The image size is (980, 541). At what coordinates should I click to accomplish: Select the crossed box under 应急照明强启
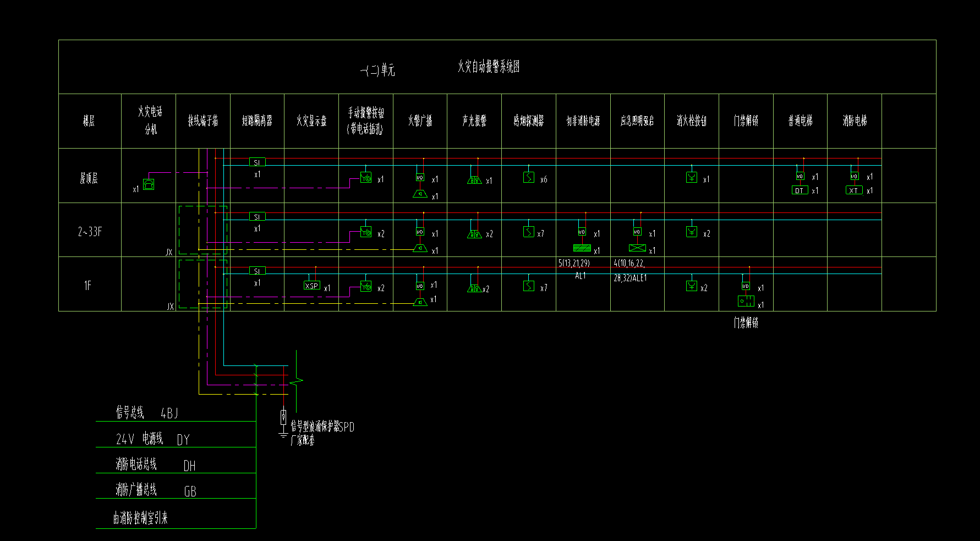[637, 248]
